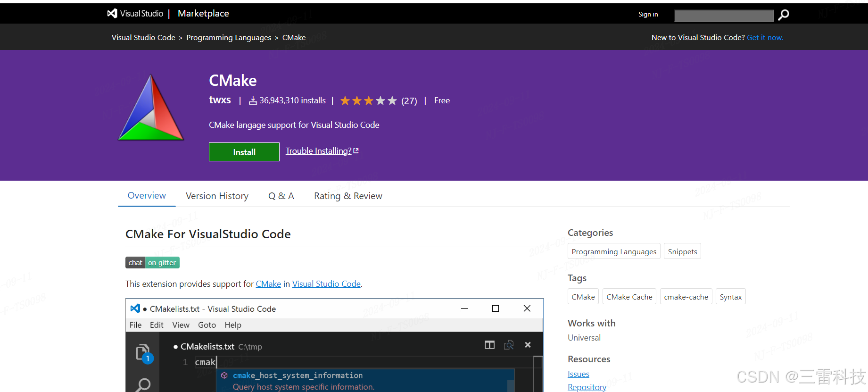Go to Visual Studio Code breadcrumb

tap(143, 38)
